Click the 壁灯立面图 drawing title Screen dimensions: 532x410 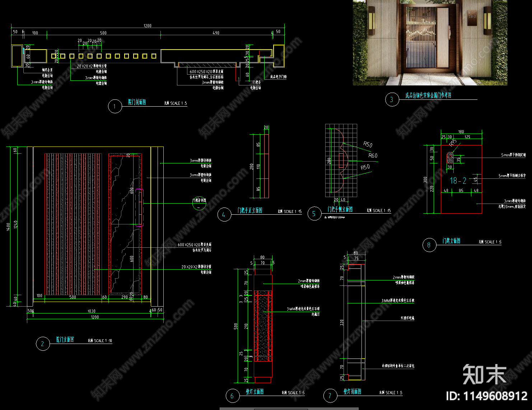click(255, 392)
